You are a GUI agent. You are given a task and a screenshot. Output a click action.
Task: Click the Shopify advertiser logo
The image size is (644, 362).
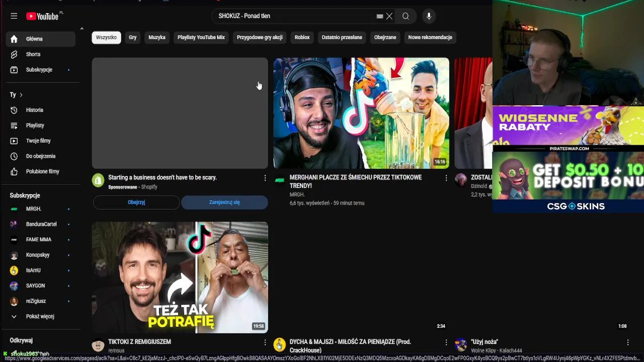point(98,180)
